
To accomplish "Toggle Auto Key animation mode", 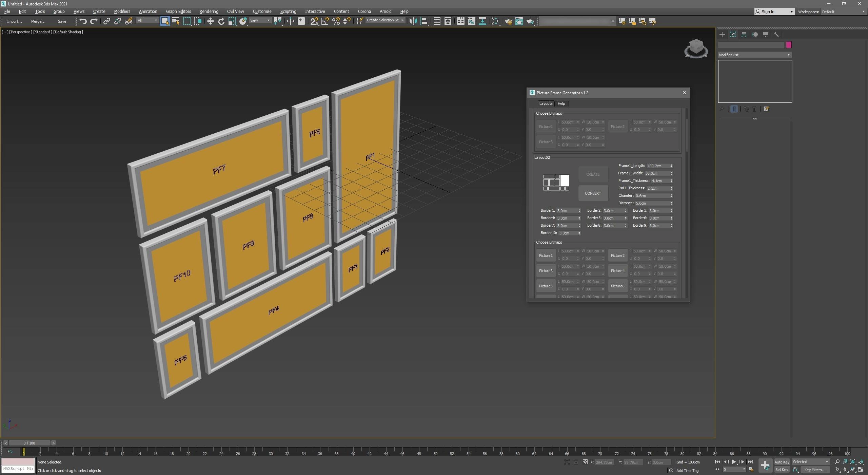I will pyautogui.click(x=782, y=462).
